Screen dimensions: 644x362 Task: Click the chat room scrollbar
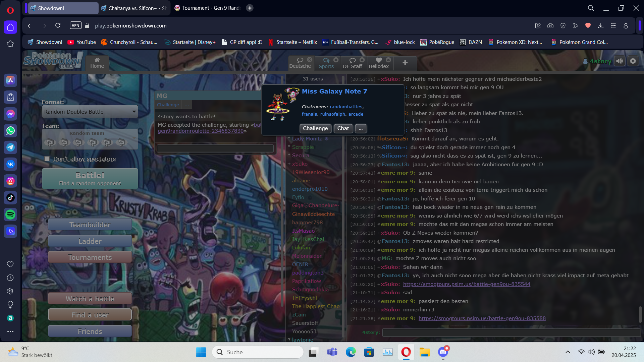point(640,314)
